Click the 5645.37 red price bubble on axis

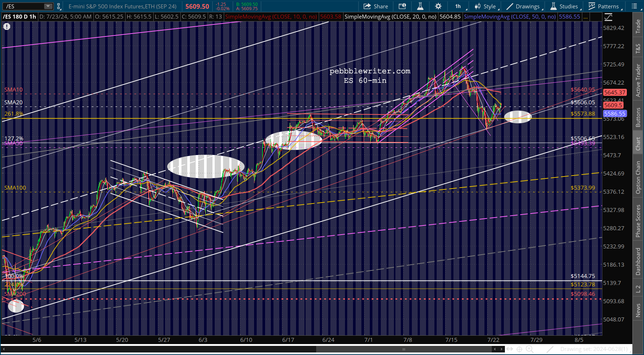tap(615, 93)
